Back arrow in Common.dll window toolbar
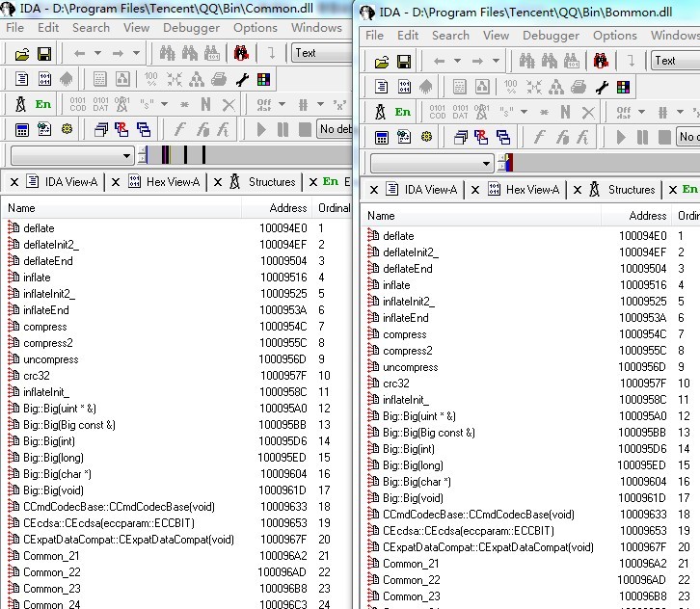This screenshot has height=609, width=700. (79, 54)
